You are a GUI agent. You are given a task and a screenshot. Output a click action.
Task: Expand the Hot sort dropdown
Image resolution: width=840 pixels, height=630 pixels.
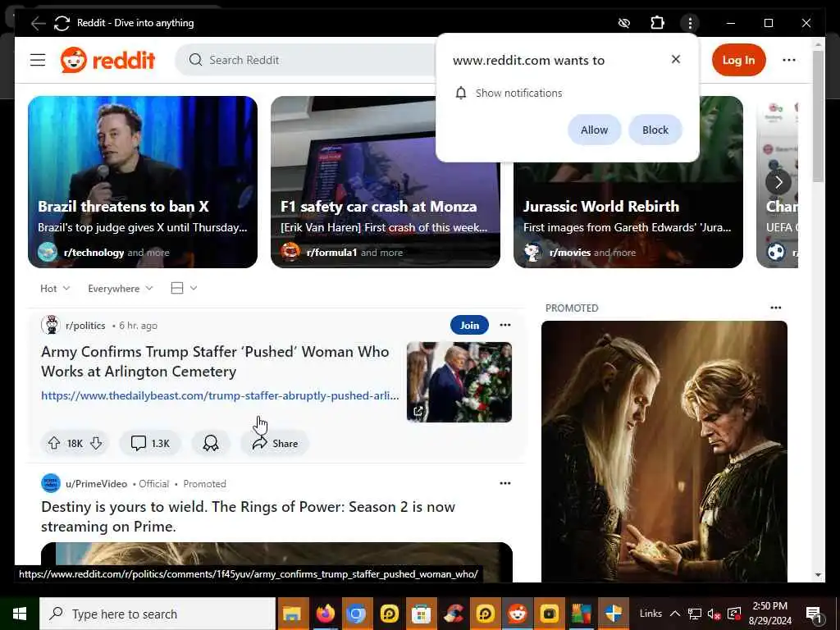coord(55,288)
